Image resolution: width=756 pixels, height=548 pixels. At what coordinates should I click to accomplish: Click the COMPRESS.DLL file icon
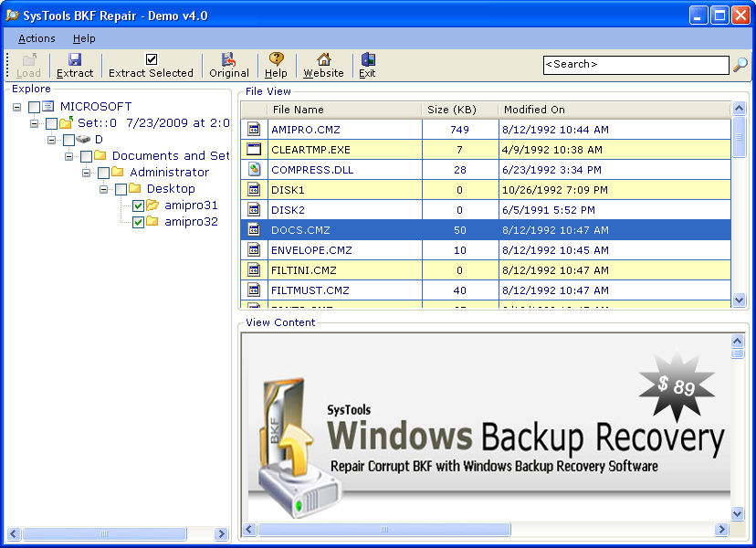tap(255, 170)
